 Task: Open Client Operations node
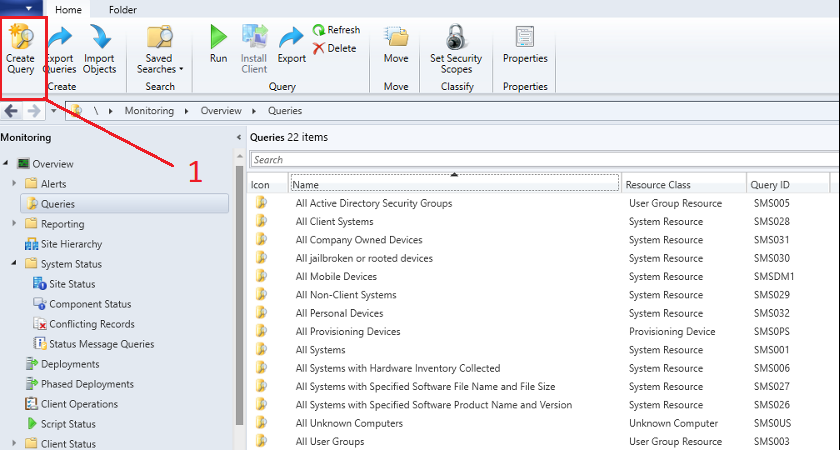click(79, 404)
